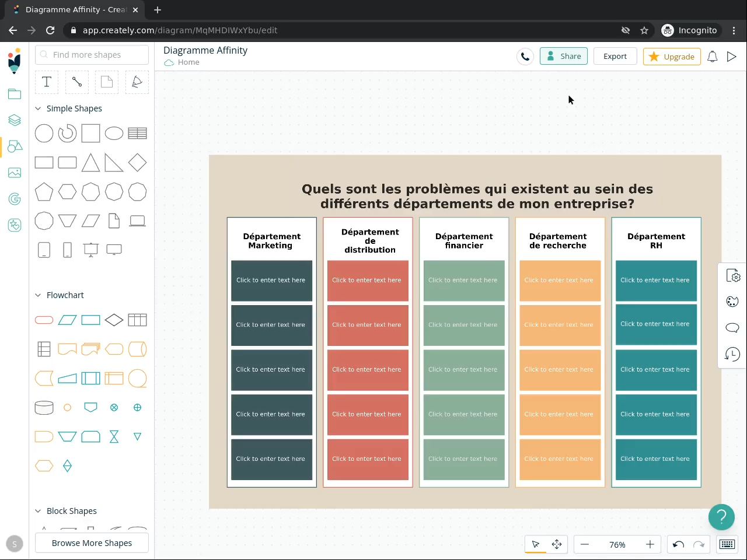Switch to pointer select mode
Image resolution: width=747 pixels, height=560 pixels.
(536, 544)
